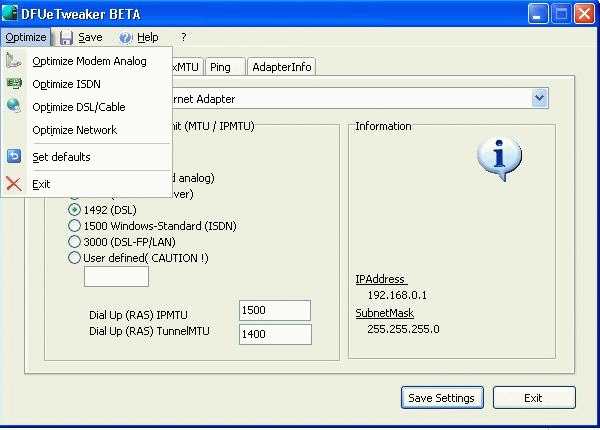The height and width of the screenshot is (430, 600).
Task: Click the user defined MTU input field
Action: (x=116, y=276)
